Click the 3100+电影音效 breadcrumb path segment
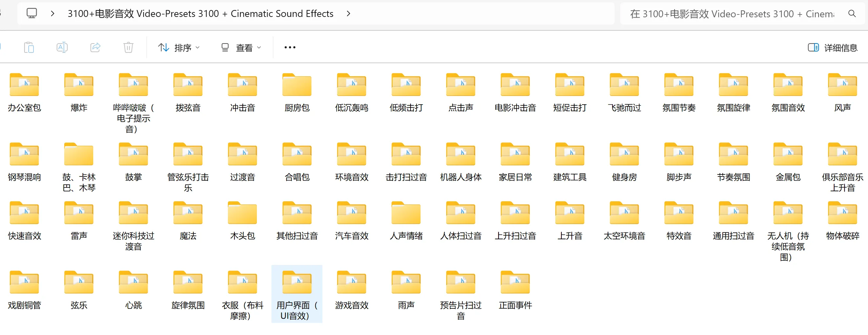This screenshot has width=868, height=335. 200,13
